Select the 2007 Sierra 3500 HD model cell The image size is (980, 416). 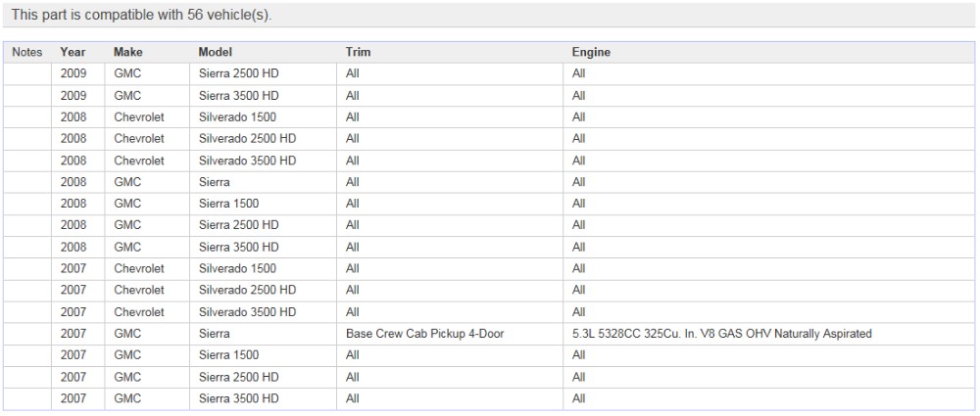click(239, 398)
